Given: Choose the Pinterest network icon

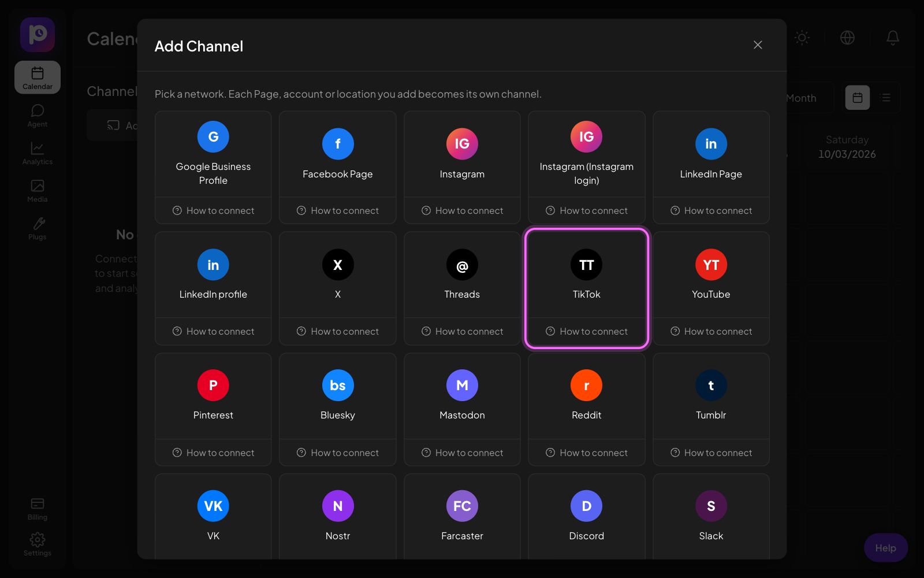Looking at the screenshot, I should [213, 386].
